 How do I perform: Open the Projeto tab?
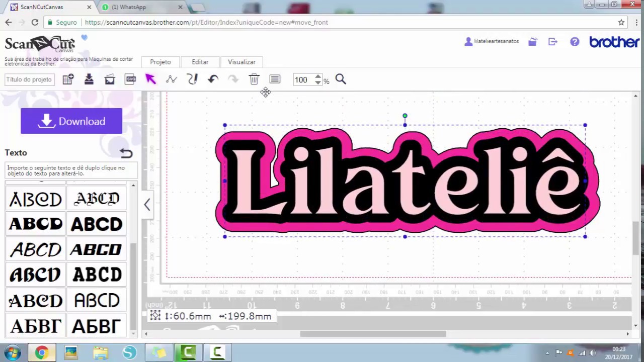click(160, 62)
